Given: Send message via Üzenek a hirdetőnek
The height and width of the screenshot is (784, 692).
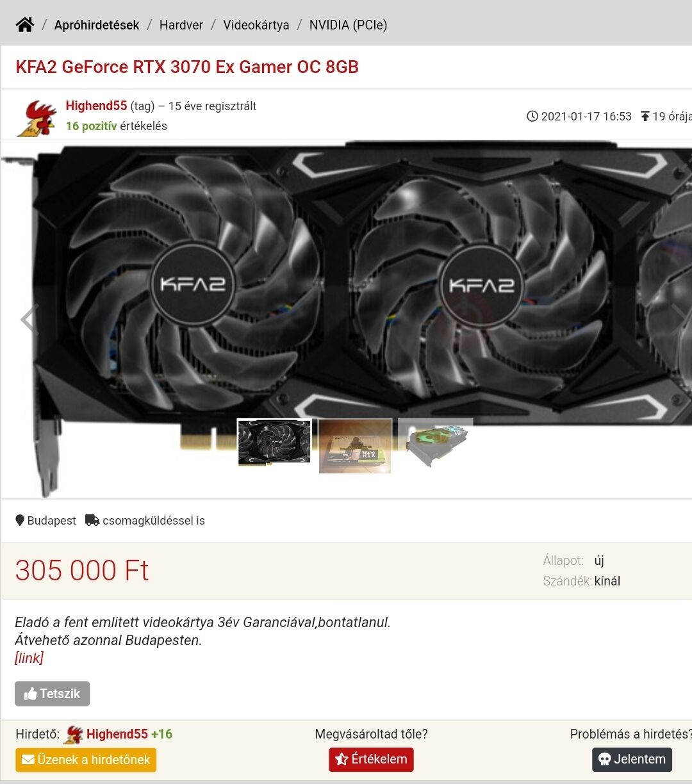Looking at the screenshot, I should [x=86, y=760].
